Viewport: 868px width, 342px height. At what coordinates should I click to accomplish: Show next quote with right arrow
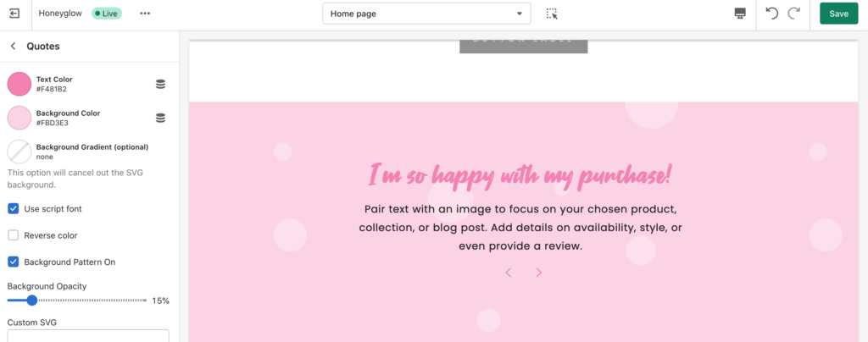(x=539, y=273)
